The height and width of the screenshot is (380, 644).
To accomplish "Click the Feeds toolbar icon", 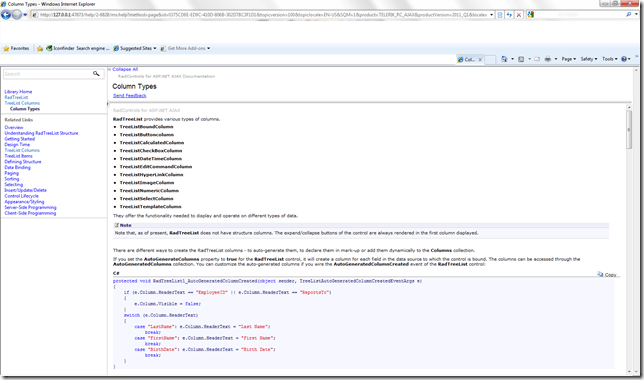I will click(x=521, y=59).
